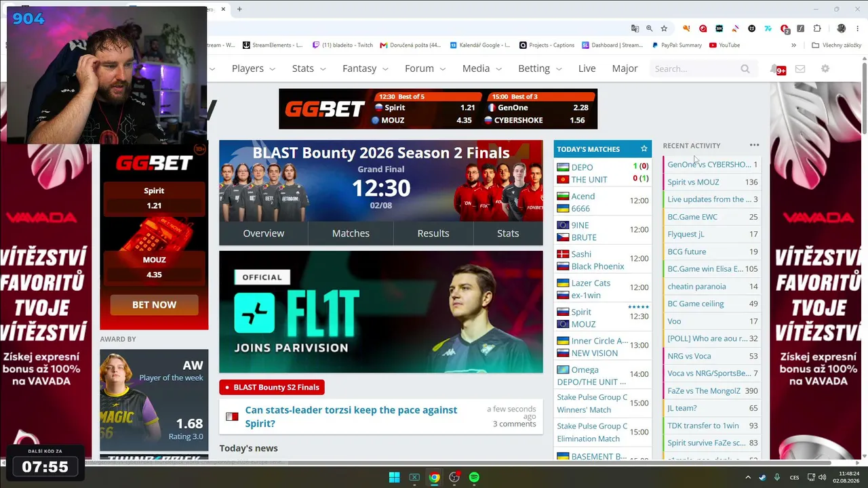Open Chrome from the taskbar
Viewport: 868px width, 488px height.
tap(434, 477)
